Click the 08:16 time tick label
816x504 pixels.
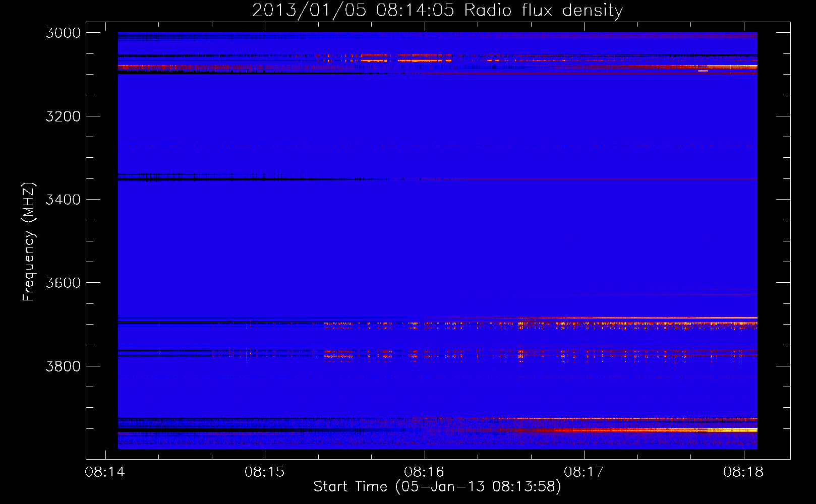tap(424, 472)
